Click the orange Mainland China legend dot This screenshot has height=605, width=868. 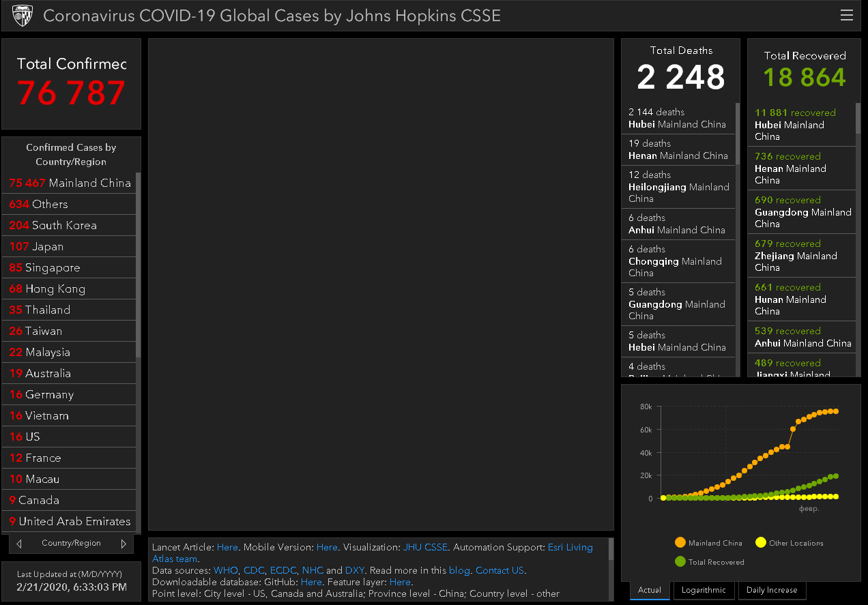[680, 543]
